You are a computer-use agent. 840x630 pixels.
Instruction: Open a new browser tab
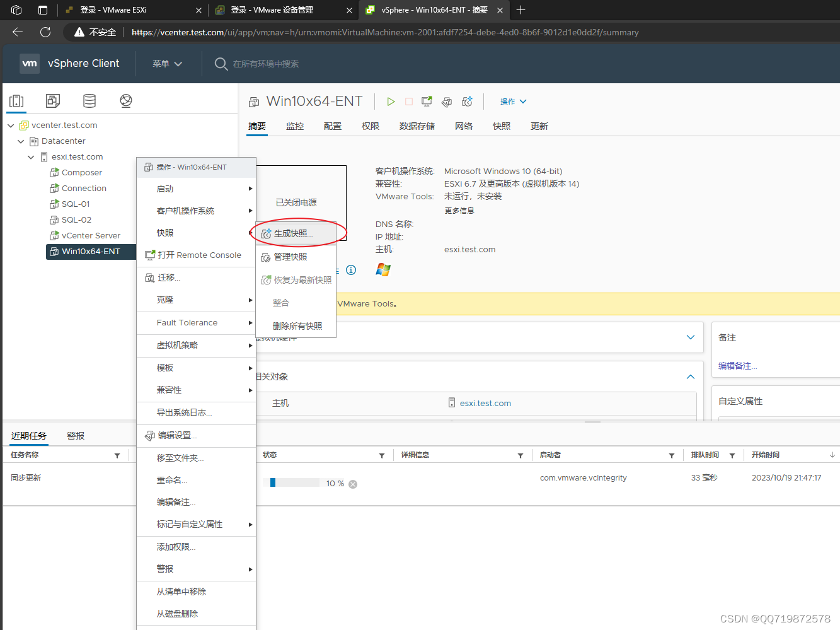point(521,10)
